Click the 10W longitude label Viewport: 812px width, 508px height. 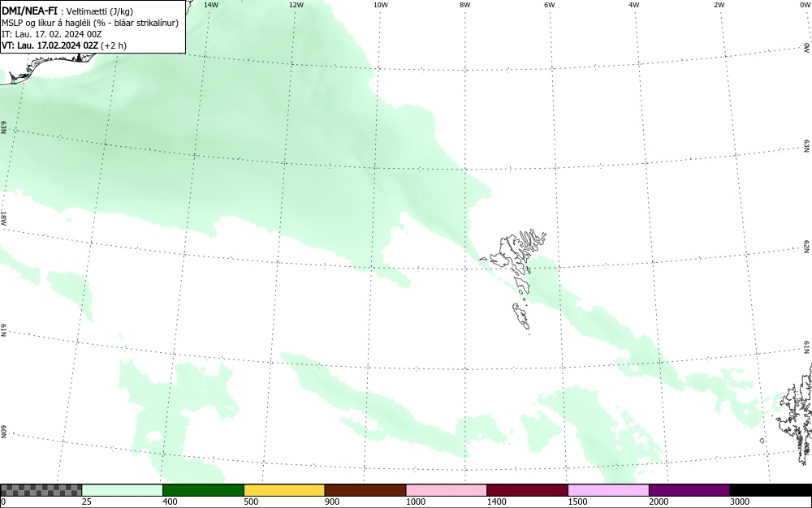pyautogui.click(x=381, y=5)
